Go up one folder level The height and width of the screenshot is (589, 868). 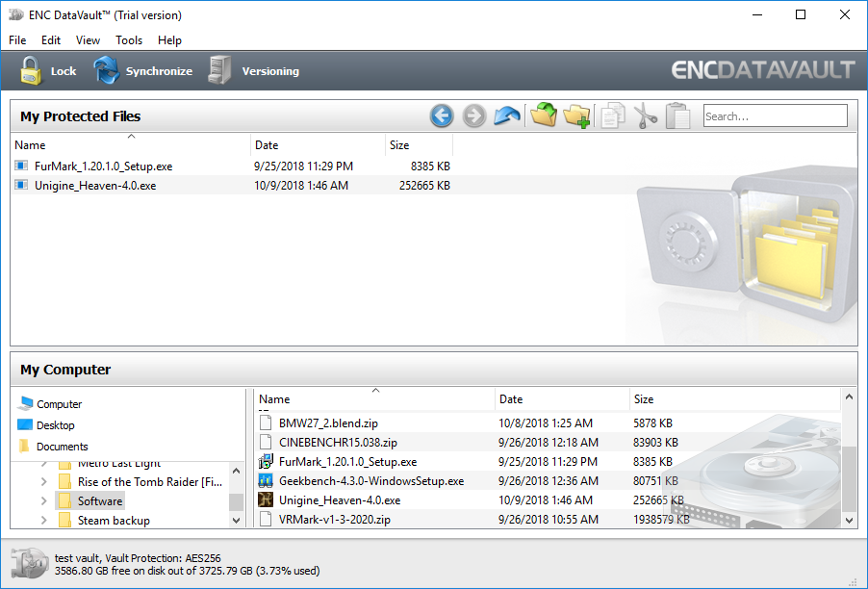[507, 115]
